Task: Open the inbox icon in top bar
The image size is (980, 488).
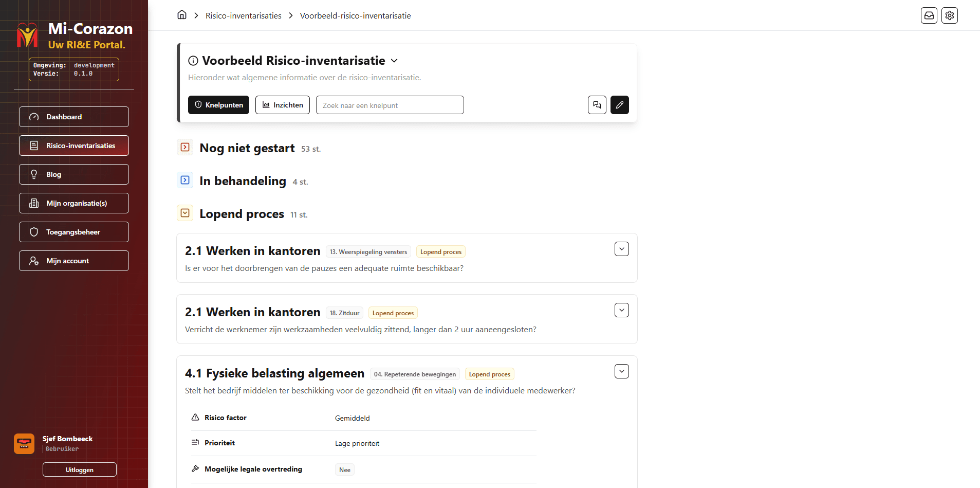Action: coord(929,15)
